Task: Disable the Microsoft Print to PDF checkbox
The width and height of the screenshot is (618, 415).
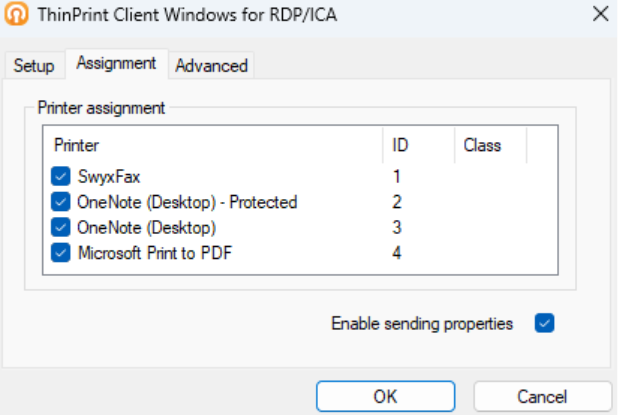Action: (x=60, y=252)
